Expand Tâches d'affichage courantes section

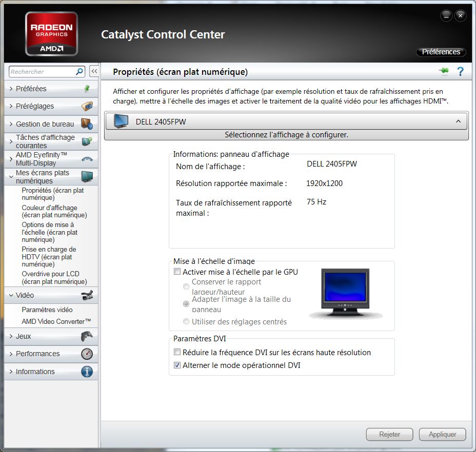(11, 141)
